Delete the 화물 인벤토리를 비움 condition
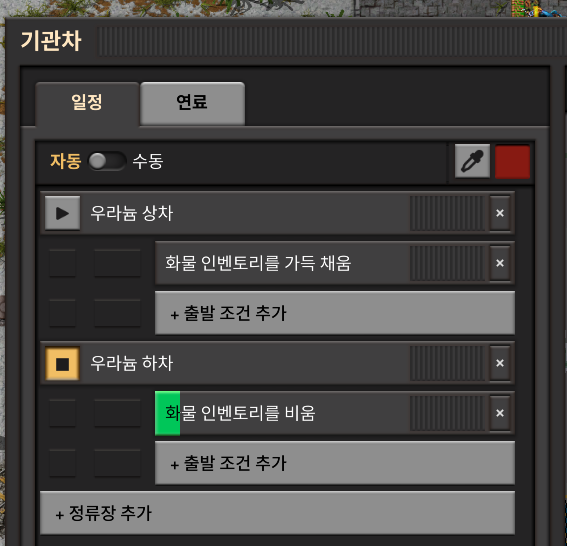 click(500, 413)
